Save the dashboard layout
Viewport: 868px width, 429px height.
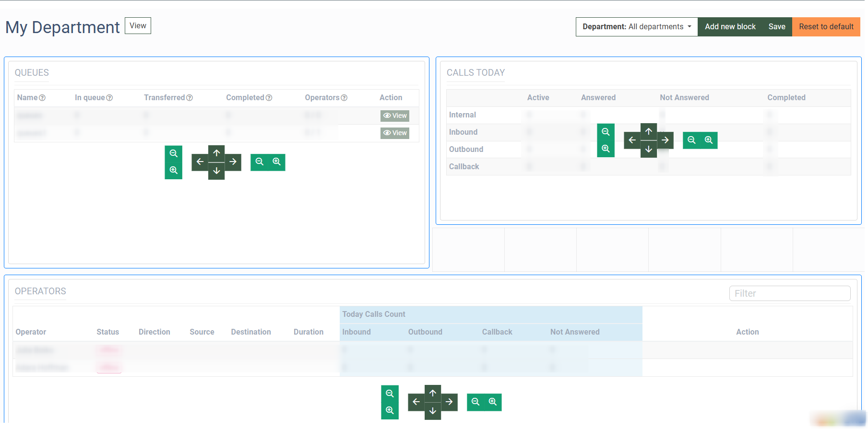tap(776, 27)
